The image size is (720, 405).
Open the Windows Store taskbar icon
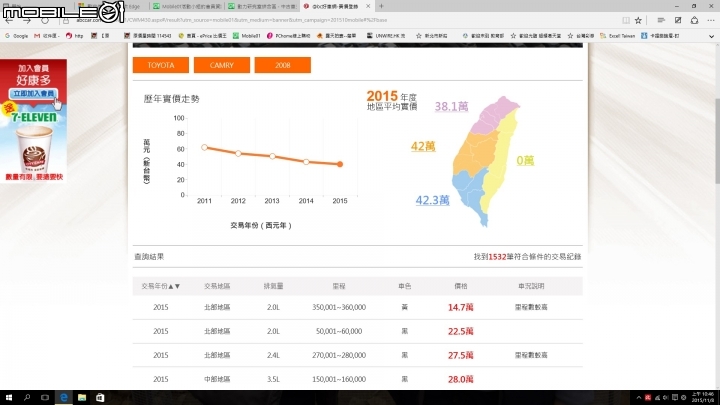pos(100,398)
